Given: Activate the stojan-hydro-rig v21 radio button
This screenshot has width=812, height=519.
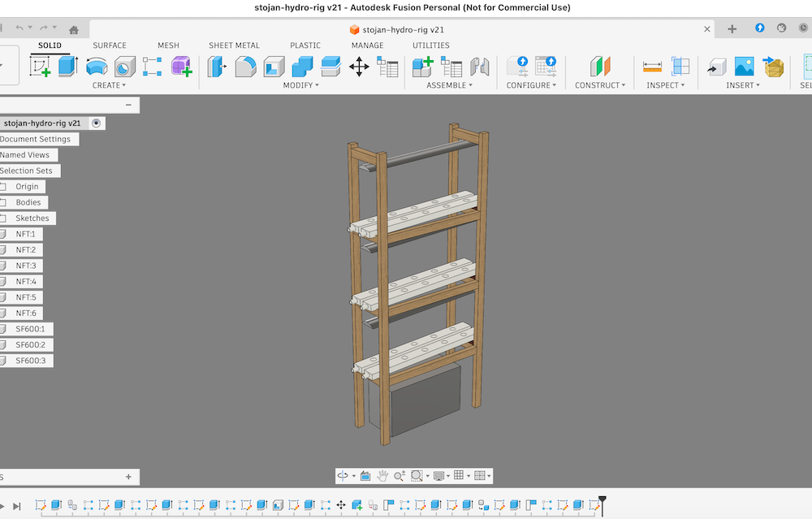Looking at the screenshot, I should pyautogui.click(x=97, y=123).
